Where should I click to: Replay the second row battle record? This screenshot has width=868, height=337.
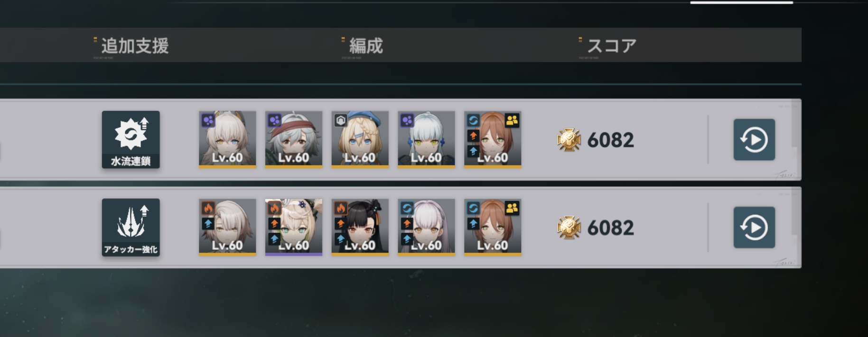click(754, 228)
